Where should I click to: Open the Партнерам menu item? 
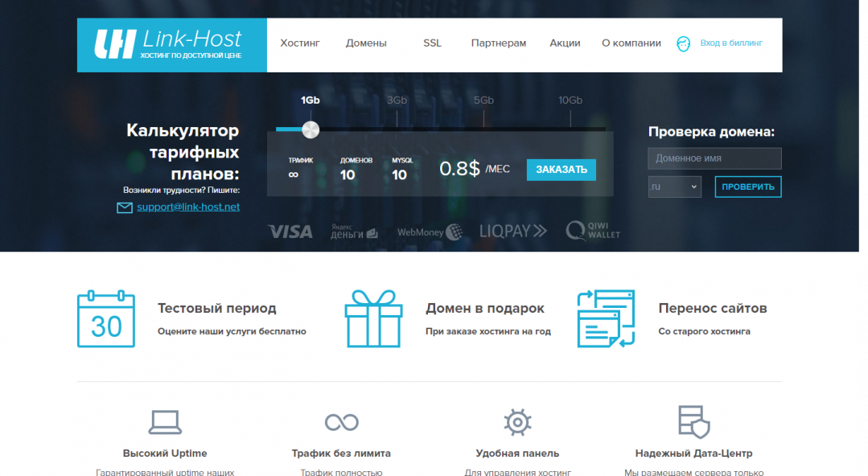[x=499, y=43]
